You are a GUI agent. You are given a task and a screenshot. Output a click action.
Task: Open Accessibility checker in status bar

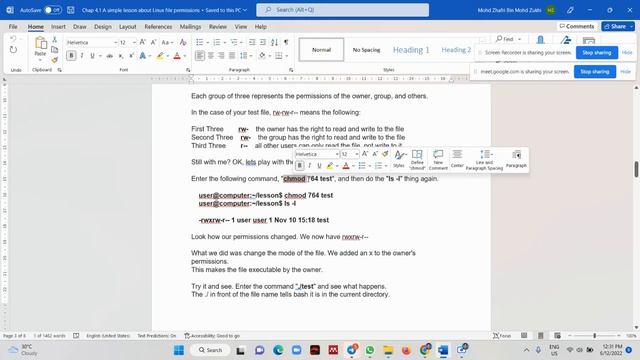pyautogui.click(x=212, y=336)
